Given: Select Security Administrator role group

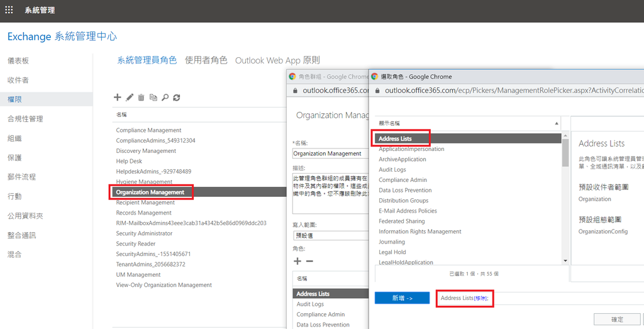Looking at the screenshot, I should point(144,233).
